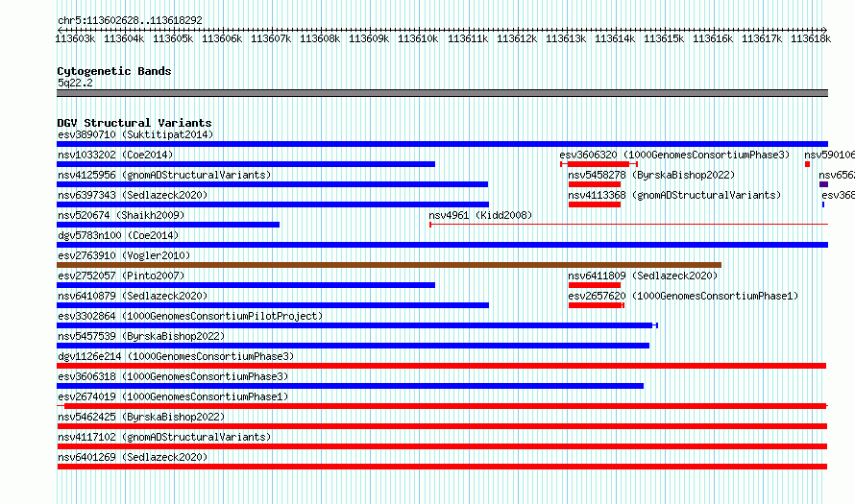Image resolution: width=855 pixels, height=504 pixels.
Task: Click the esv3606320 (1000GenomesConsortiumPhase3) label
Action: pos(674,155)
